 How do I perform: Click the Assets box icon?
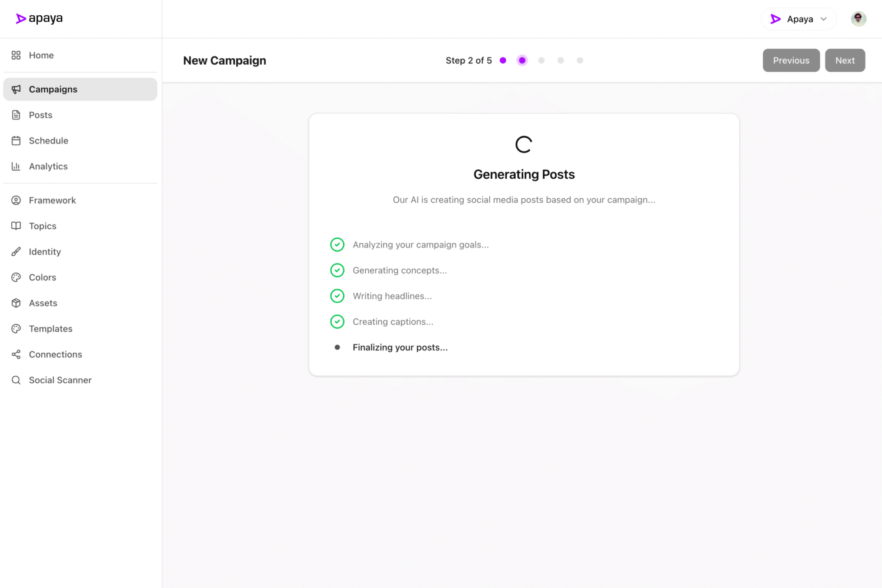pyautogui.click(x=16, y=303)
